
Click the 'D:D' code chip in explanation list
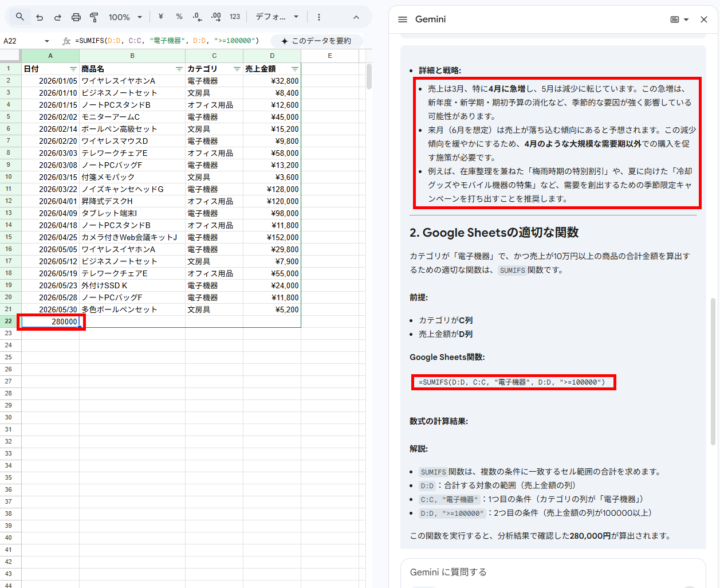click(x=427, y=486)
